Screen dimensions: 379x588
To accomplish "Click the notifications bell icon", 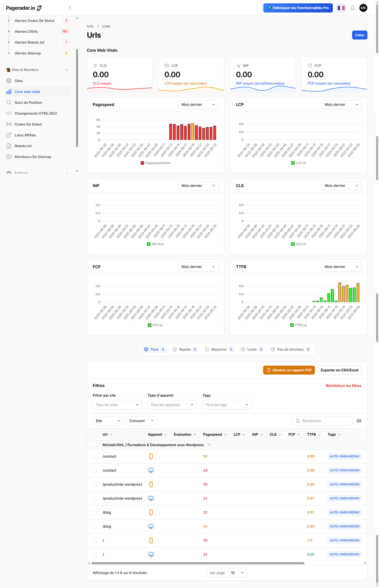I will (x=352, y=8).
